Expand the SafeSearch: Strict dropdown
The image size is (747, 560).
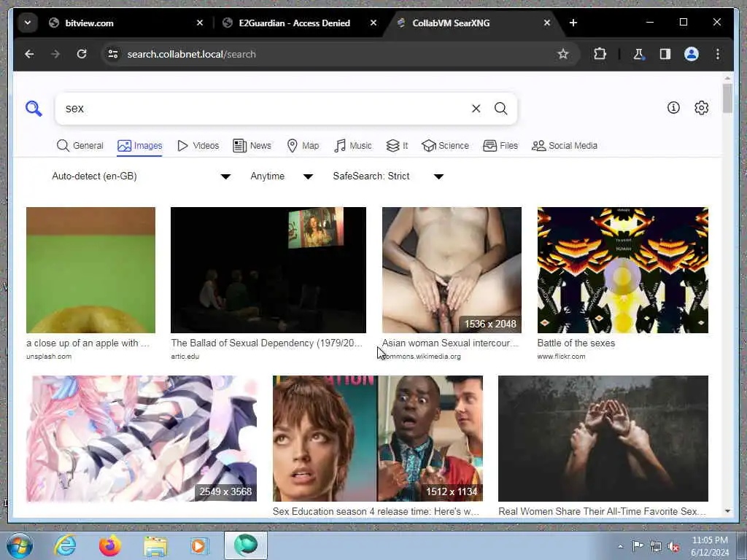coord(388,176)
